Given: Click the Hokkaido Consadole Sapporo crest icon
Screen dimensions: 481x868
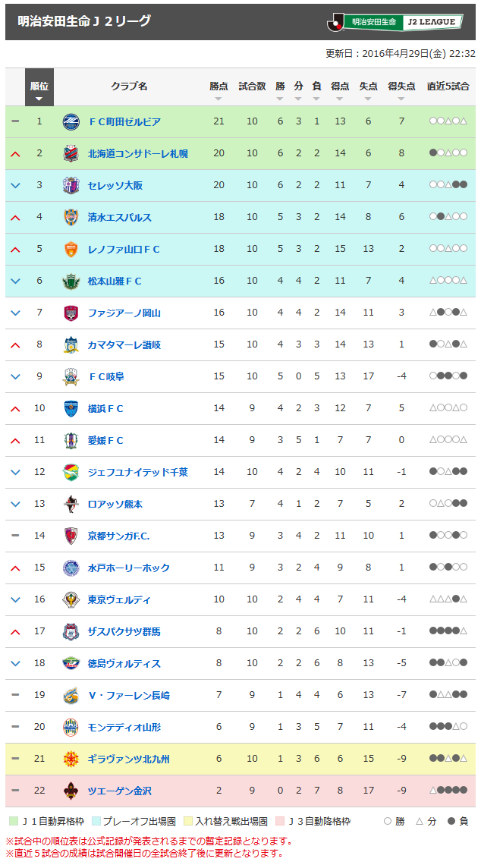Looking at the screenshot, I should click(71, 153).
